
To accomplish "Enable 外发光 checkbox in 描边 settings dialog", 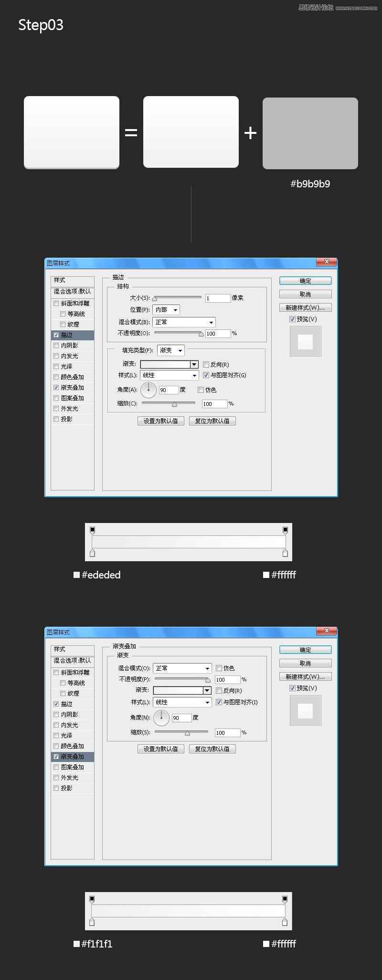I will pos(56,408).
